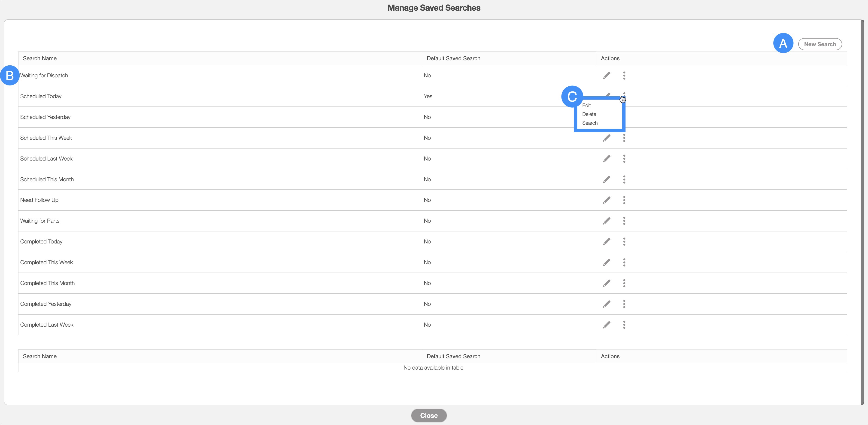Image resolution: width=868 pixels, height=425 pixels.
Task: Click the New Search button
Action: click(819, 44)
